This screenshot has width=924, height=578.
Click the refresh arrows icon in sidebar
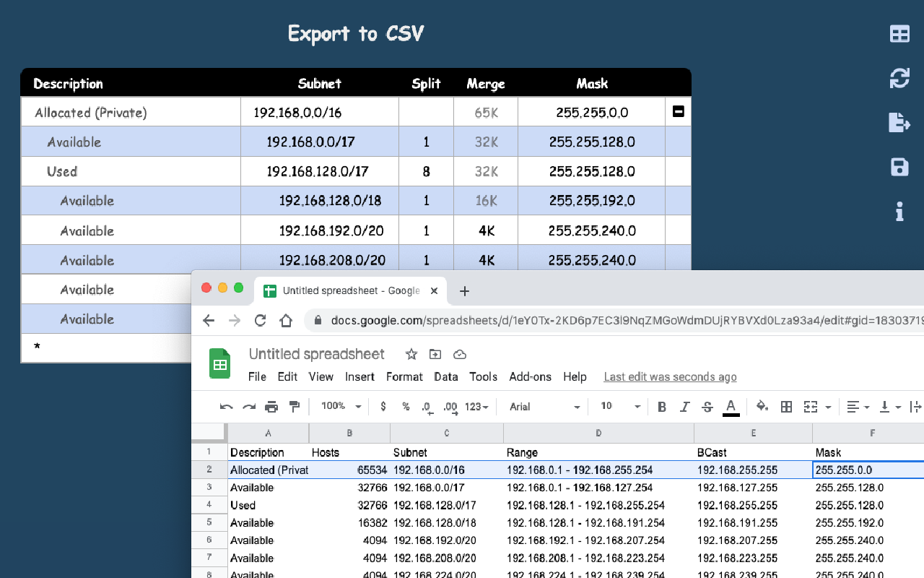[899, 78]
